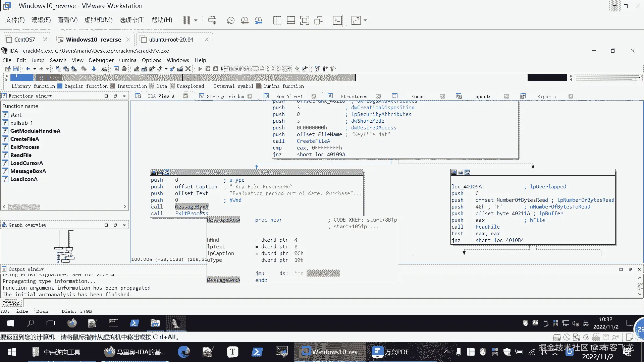This screenshot has height=362, width=644.
Task: Expand the jump-back history dropdown arrow
Action: (35, 69)
